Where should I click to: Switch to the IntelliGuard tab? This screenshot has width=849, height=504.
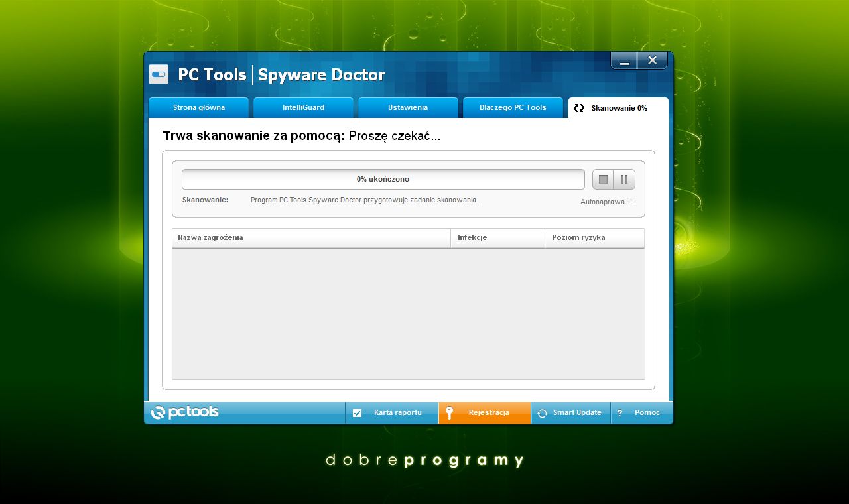[x=304, y=107]
